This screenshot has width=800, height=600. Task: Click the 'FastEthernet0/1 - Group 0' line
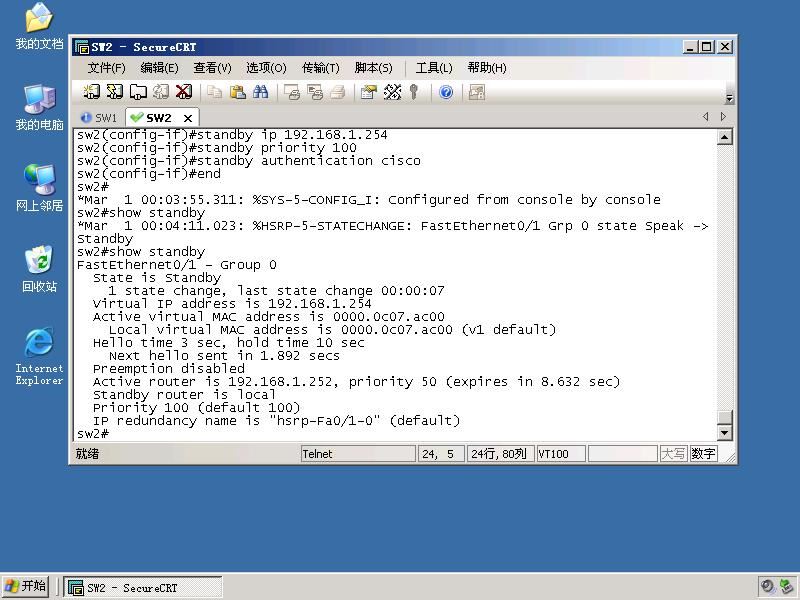[177, 265]
